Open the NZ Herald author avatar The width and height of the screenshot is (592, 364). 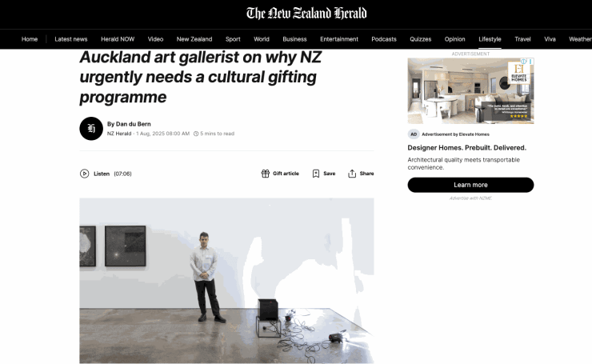[x=91, y=128]
